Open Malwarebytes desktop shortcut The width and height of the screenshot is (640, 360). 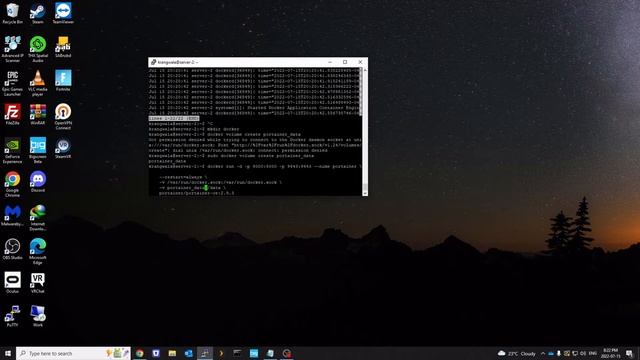[12, 216]
